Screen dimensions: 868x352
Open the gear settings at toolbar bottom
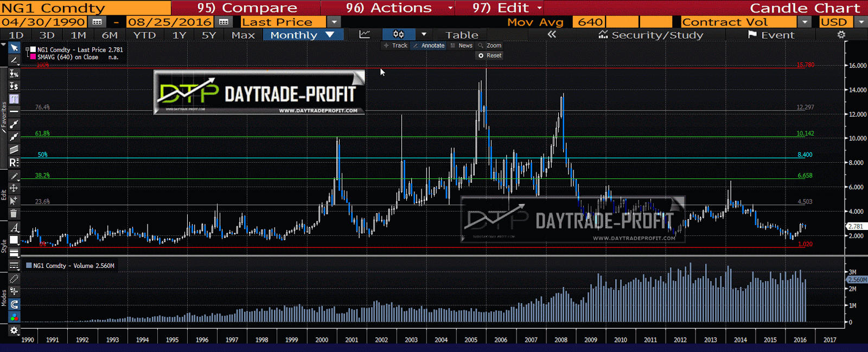pos(14,330)
